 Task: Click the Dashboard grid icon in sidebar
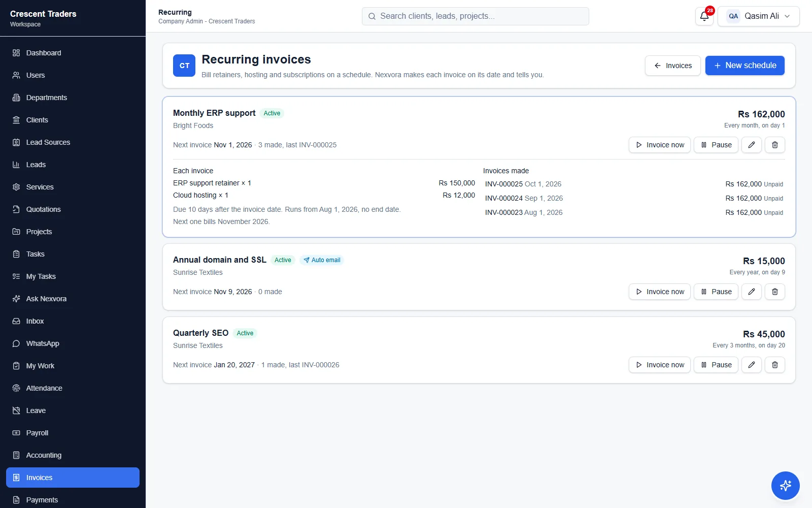click(x=16, y=53)
